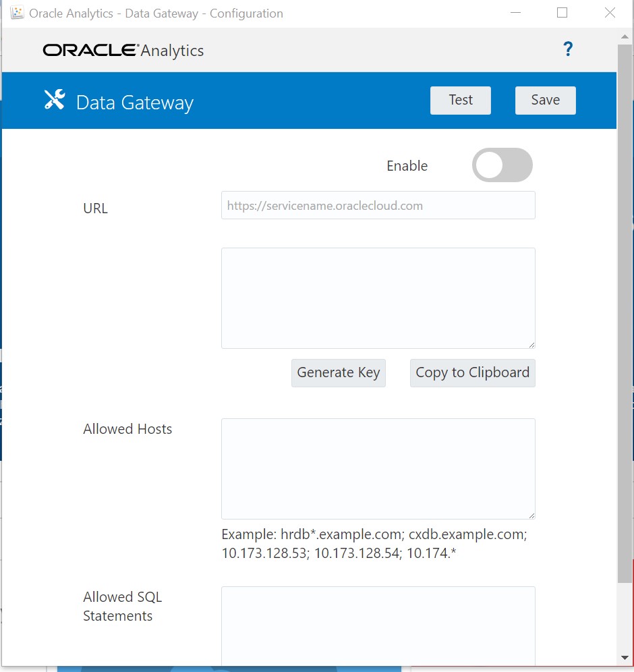Viewport: 634px width, 672px height.
Task: Select the Data Gateway wrench tool icon
Action: pyautogui.click(x=54, y=100)
